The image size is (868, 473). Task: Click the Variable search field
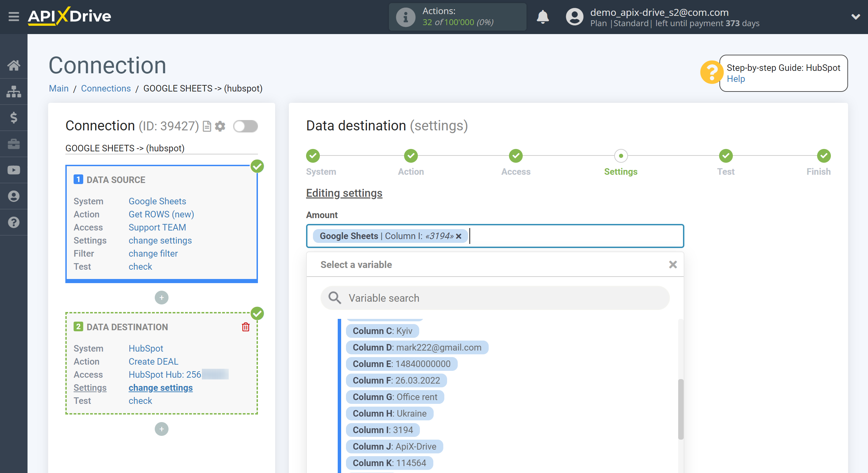(495, 298)
